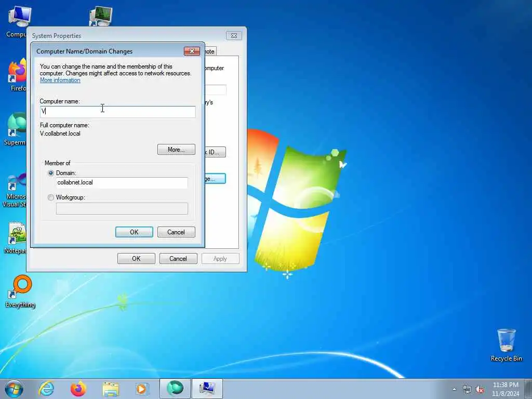Cancel the Computer Name/Domain Changes dialog
This screenshot has width=532, height=399.
(176, 232)
